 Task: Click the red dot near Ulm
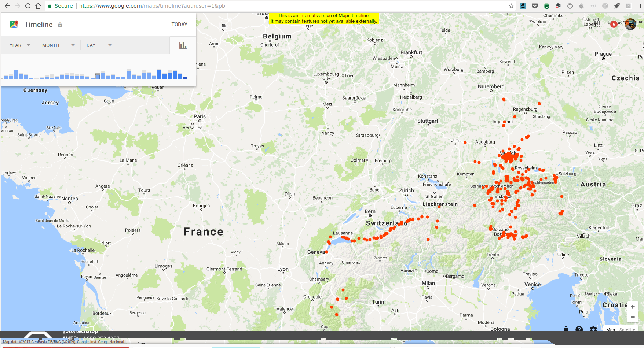pyautogui.click(x=465, y=142)
